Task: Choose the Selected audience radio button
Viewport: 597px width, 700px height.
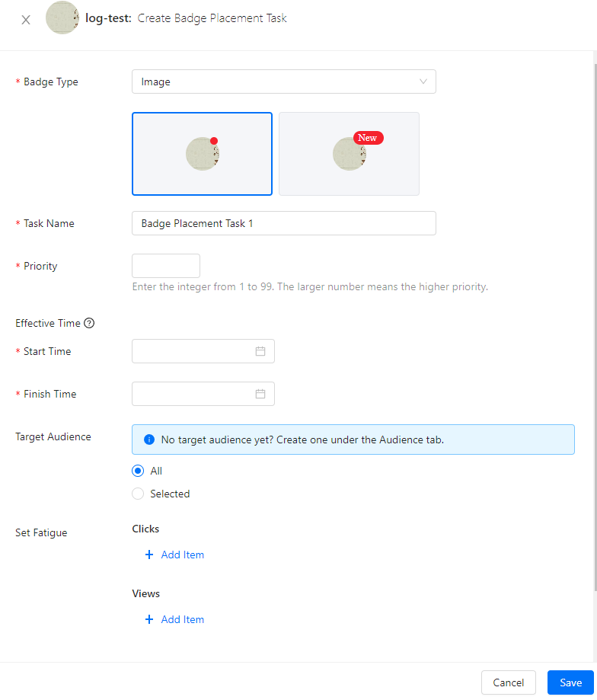Action: click(138, 494)
